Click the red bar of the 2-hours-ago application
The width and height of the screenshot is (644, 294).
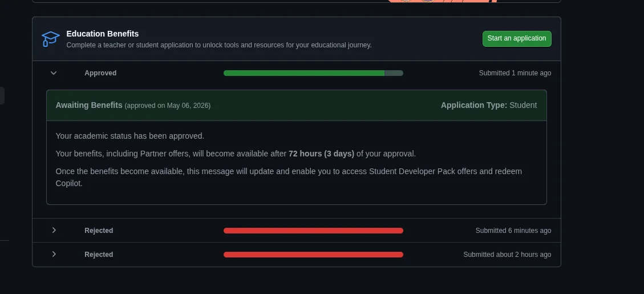tap(313, 255)
